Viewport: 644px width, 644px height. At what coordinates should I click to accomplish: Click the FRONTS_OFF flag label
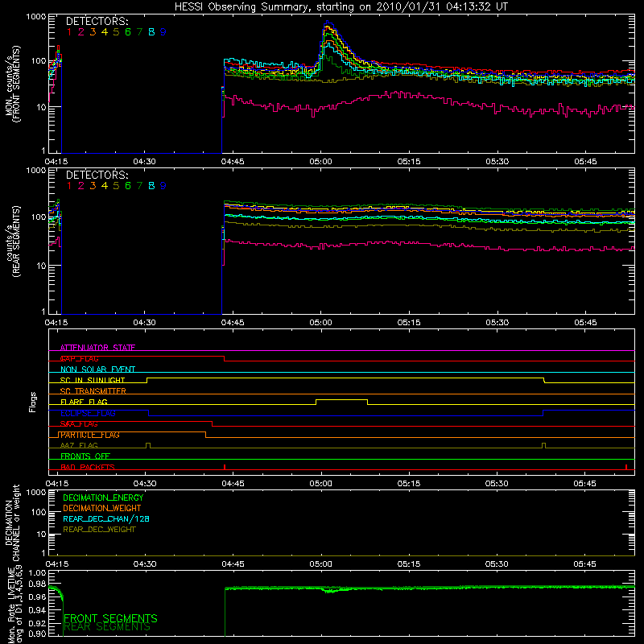(x=85, y=456)
